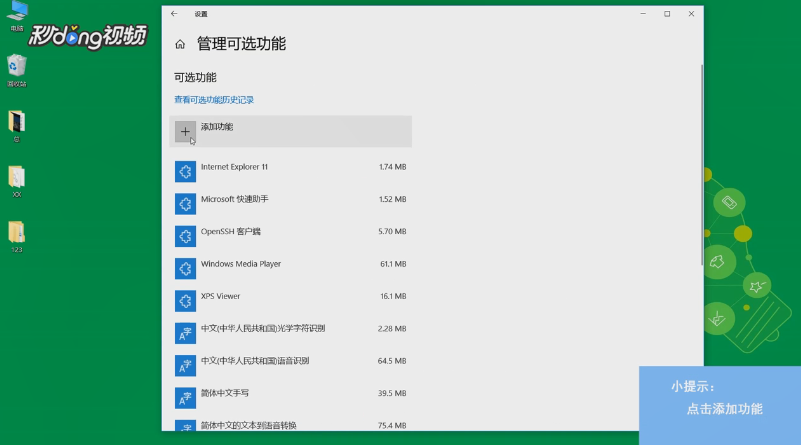Click the 5.70 MB size value
The height and width of the screenshot is (445, 801).
[392, 231]
